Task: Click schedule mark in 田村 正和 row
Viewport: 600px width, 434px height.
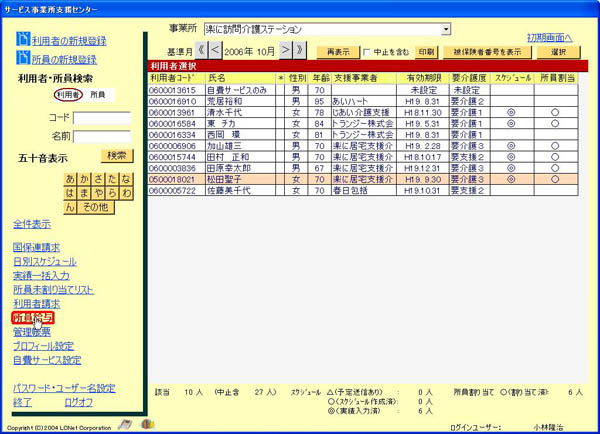Action: tap(511, 157)
